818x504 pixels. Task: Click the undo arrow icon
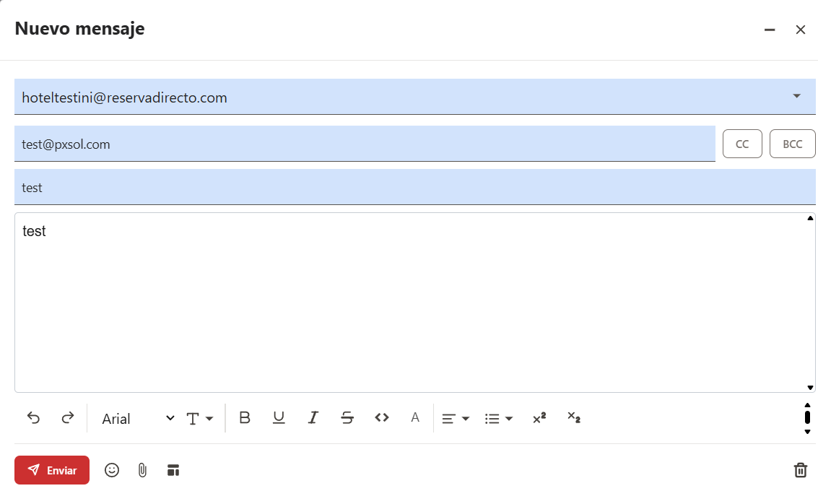pyautogui.click(x=33, y=418)
